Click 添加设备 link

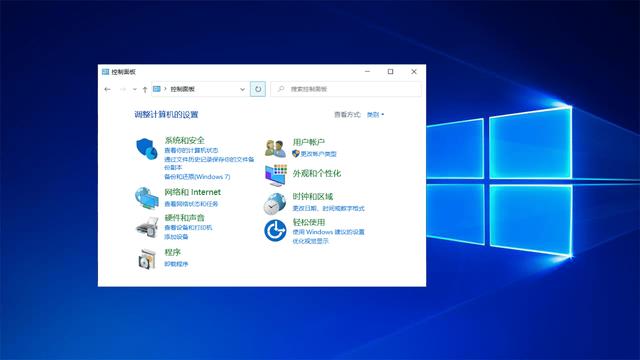pos(176,237)
